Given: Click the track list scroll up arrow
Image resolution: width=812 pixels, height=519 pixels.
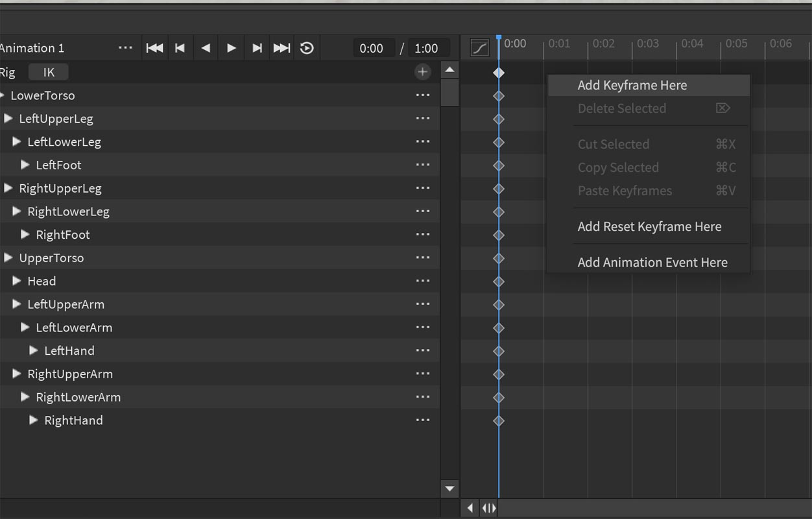Looking at the screenshot, I should (449, 70).
